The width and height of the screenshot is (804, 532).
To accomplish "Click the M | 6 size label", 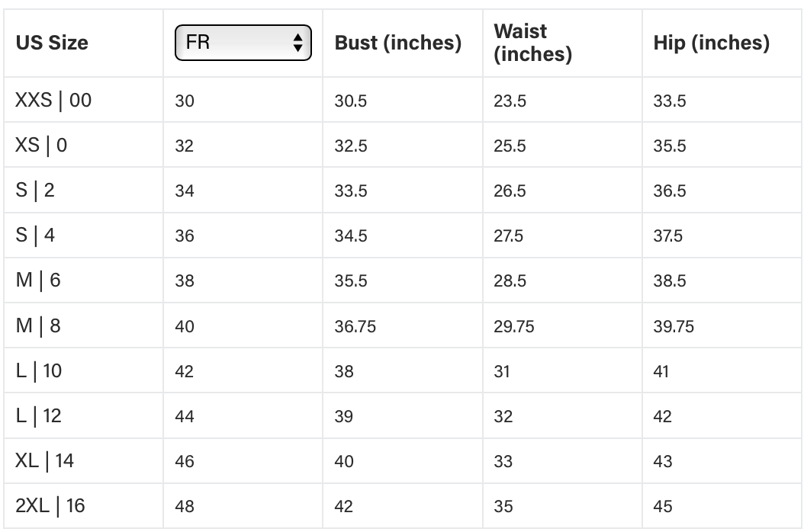I will 38,280.
